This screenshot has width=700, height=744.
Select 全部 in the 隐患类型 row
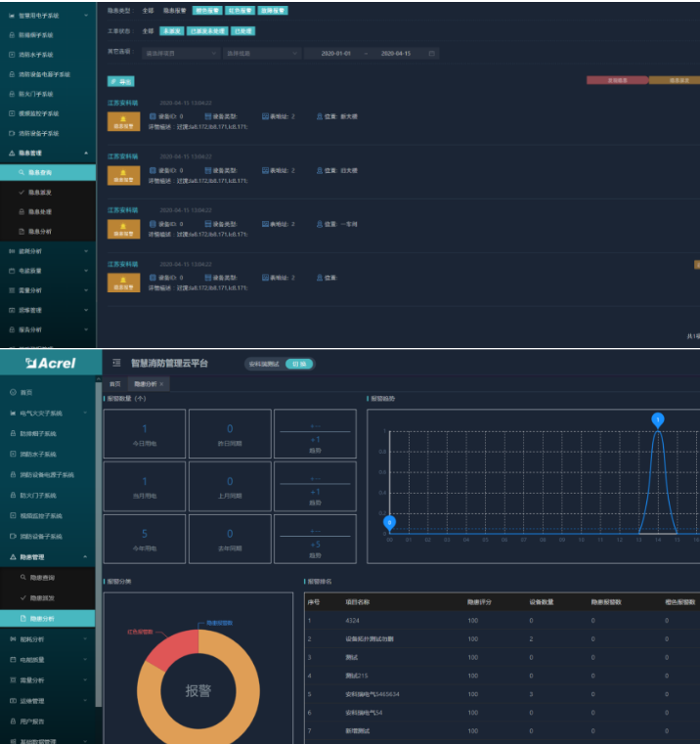pos(148,11)
